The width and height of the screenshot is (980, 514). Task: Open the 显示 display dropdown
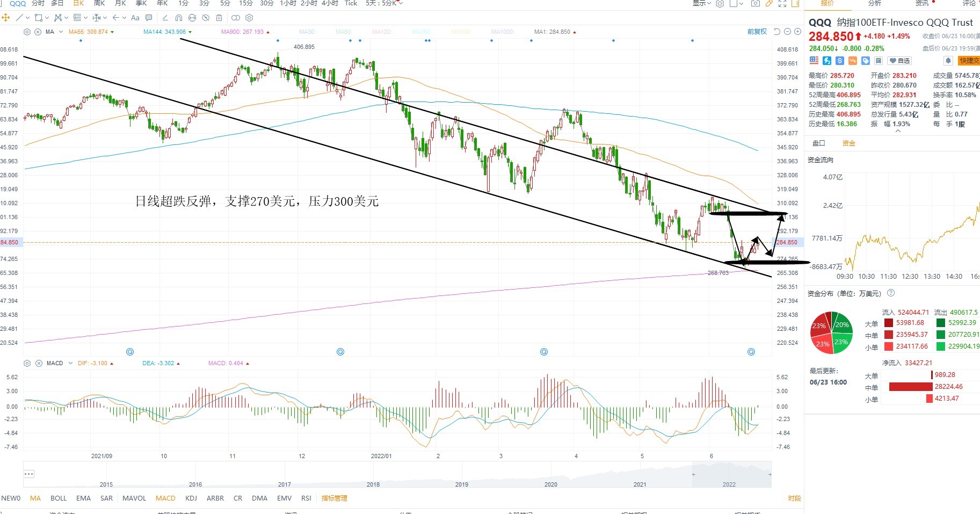pyautogui.click(x=702, y=3)
